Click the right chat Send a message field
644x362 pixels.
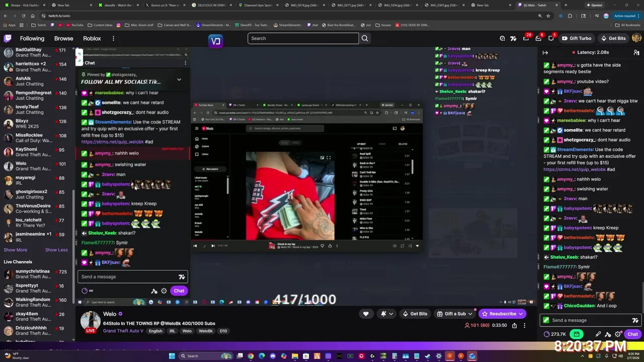tap(590, 320)
